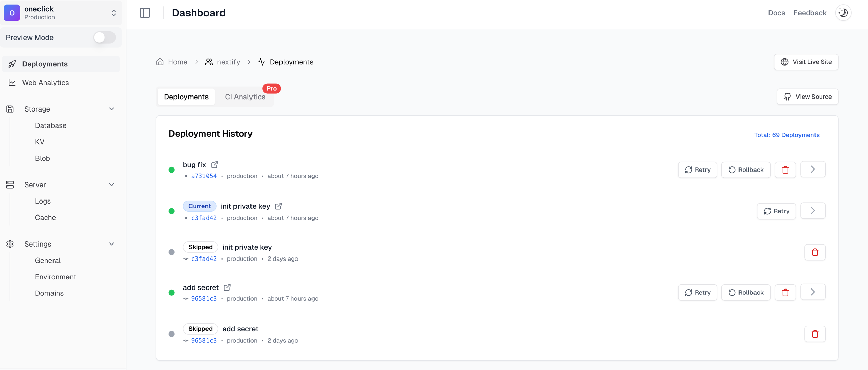This screenshot has height=370, width=868.
Task: Open commit a731054 link
Action: point(204,176)
